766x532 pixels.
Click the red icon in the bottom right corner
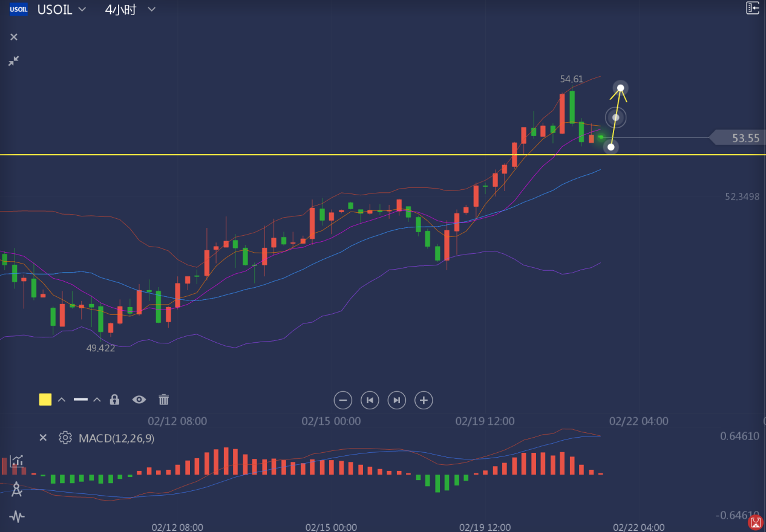tap(755, 522)
